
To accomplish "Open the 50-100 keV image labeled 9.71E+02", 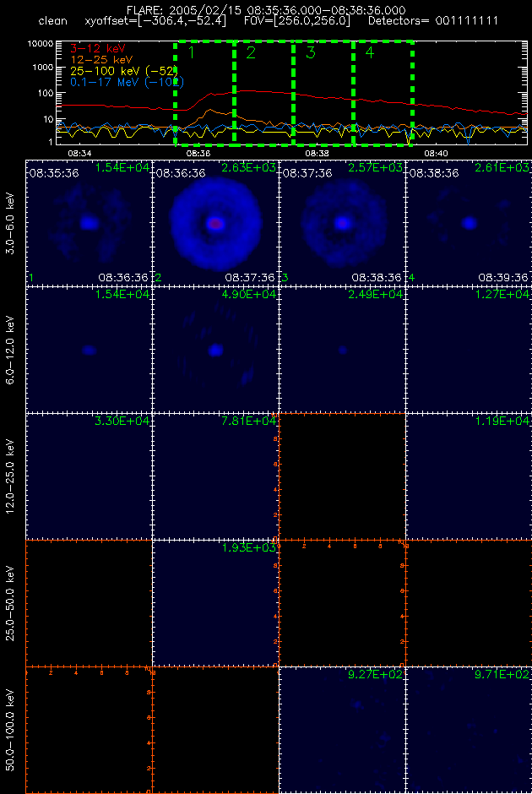I will tap(469, 729).
